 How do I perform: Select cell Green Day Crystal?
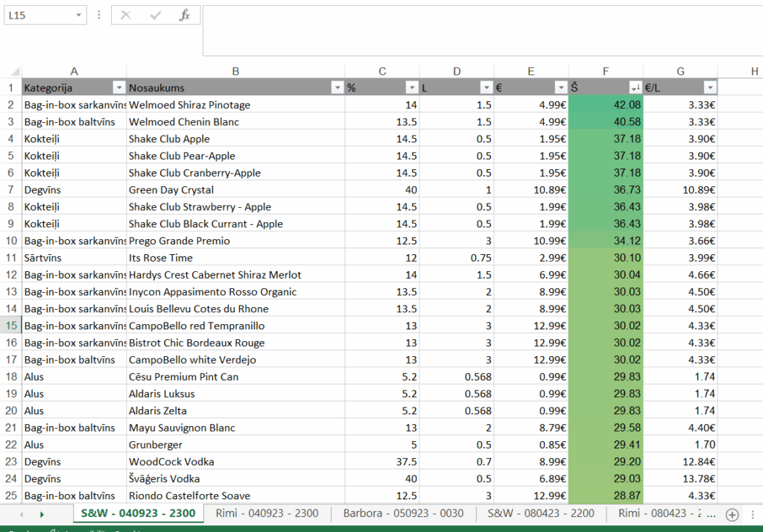235,190
